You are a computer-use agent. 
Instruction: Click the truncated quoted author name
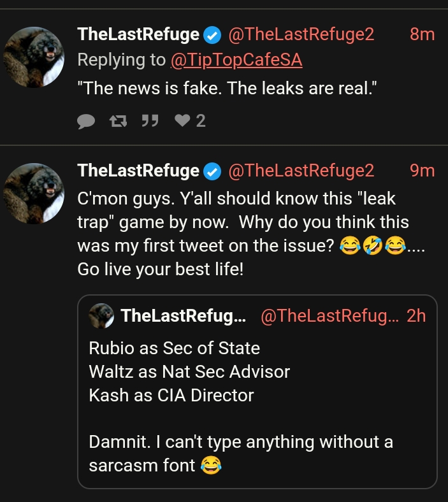[183, 315]
